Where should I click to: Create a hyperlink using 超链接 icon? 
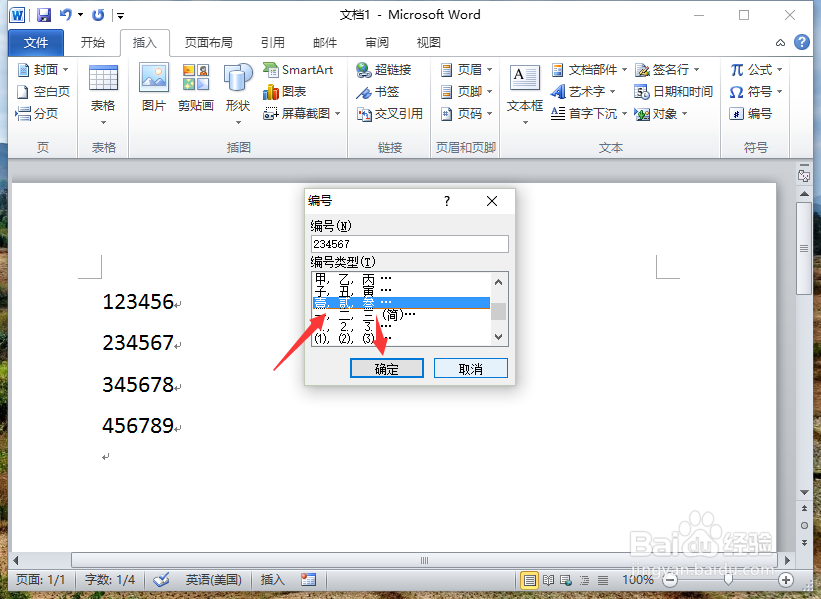pyautogui.click(x=378, y=70)
